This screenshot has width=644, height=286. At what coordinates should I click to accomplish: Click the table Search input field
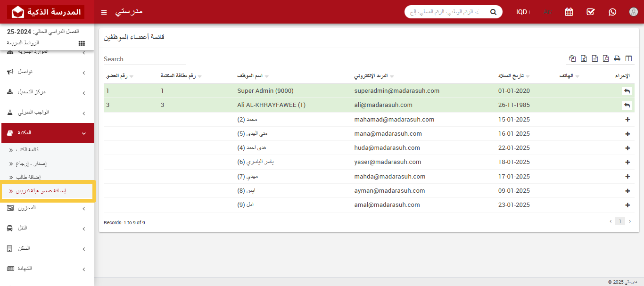click(x=145, y=59)
